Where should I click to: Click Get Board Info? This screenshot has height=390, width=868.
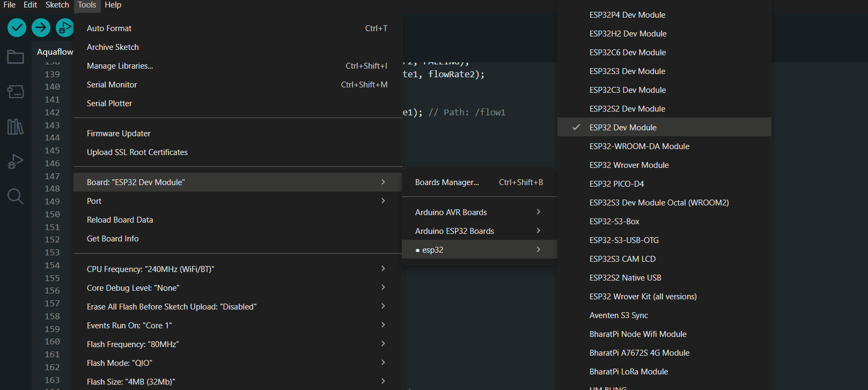[113, 239]
